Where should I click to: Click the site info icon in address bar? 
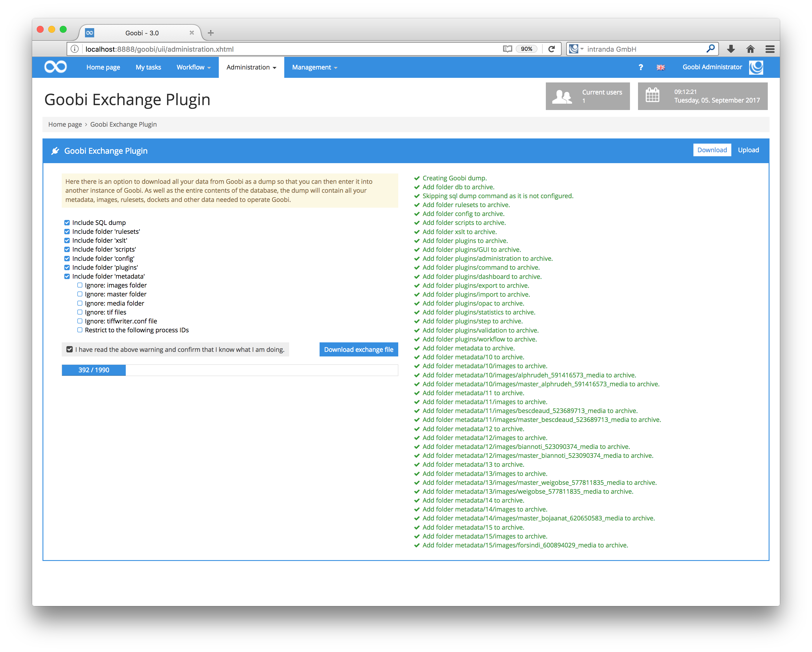click(75, 49)
